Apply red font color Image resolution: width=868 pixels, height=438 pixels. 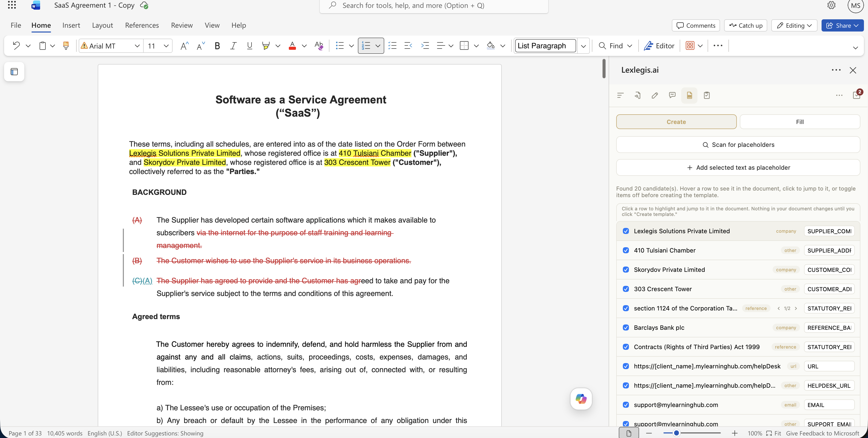(x=292, y=45)
